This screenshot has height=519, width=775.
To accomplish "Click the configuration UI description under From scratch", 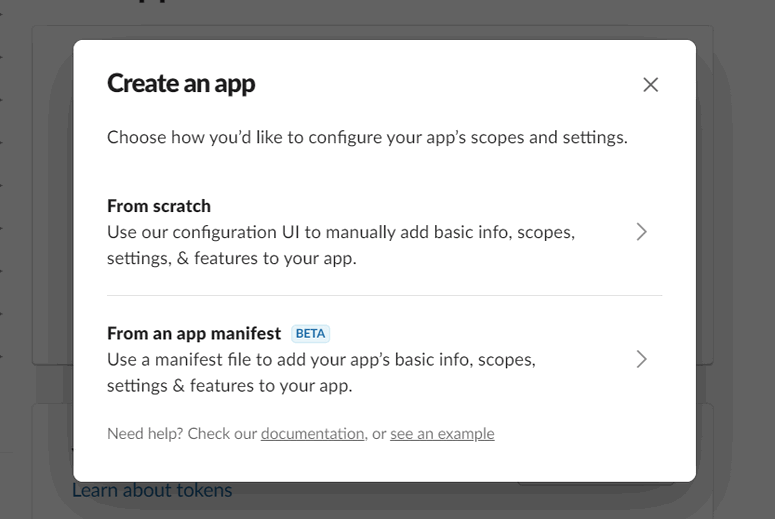I will pyautogui.click(x=340, y=245).
